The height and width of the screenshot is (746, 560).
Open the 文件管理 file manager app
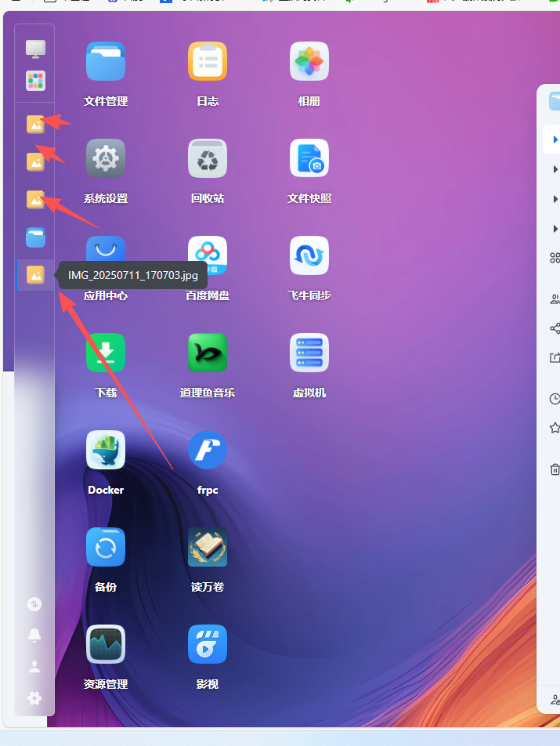pyautogui.click(x=106, y=61)
